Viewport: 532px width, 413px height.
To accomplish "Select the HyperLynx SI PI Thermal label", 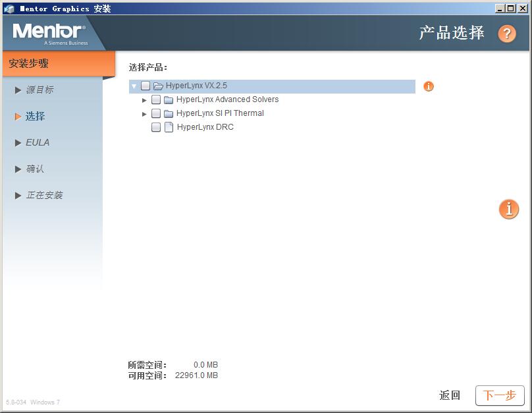I will [x=220, y=113].
